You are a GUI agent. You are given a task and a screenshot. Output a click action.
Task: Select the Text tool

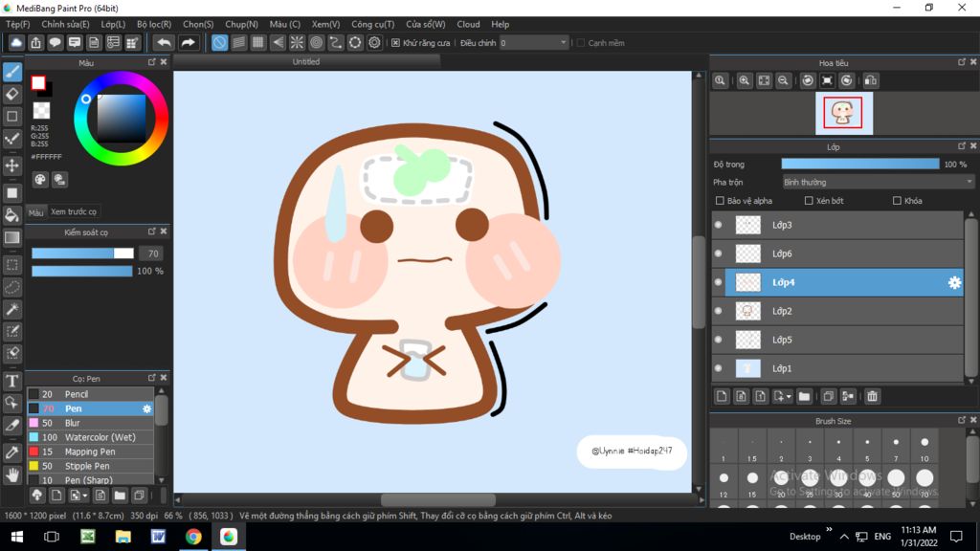(11, 381)
